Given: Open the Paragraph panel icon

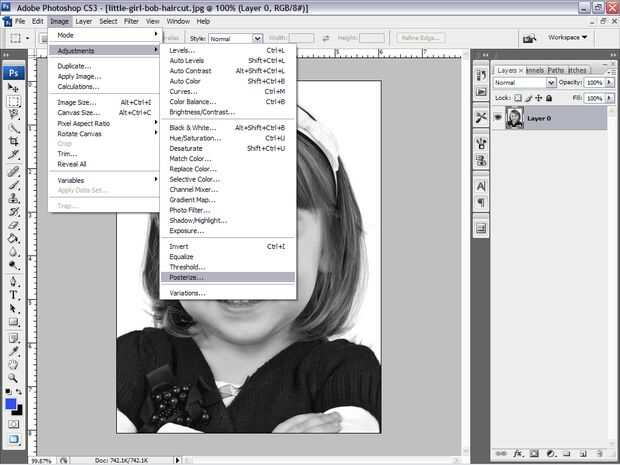Looking at the screenshot, I should (x=481, y=203).
